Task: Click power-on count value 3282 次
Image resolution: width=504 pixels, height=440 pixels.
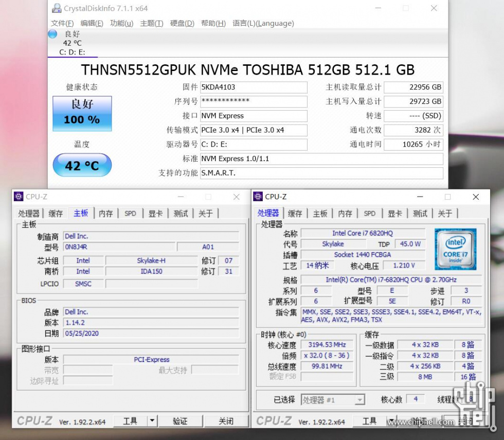Action: pos(413,130)
